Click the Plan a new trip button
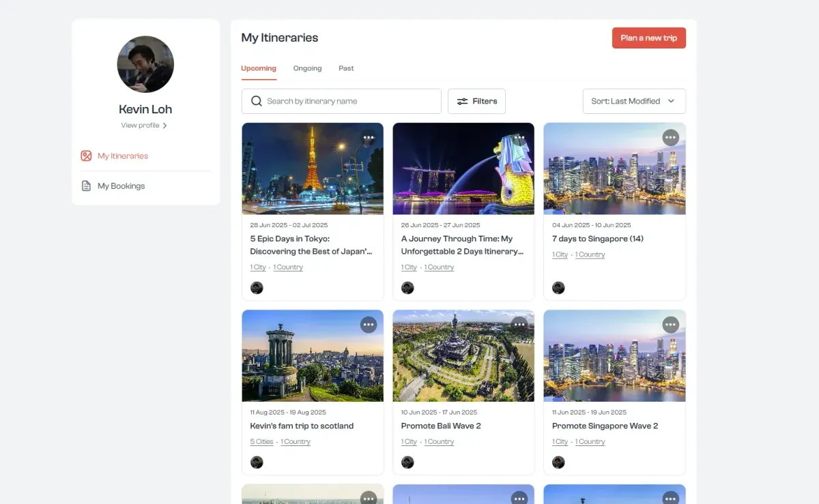The height and width of the screenshot is (504, 819). (x=649, y=38)
